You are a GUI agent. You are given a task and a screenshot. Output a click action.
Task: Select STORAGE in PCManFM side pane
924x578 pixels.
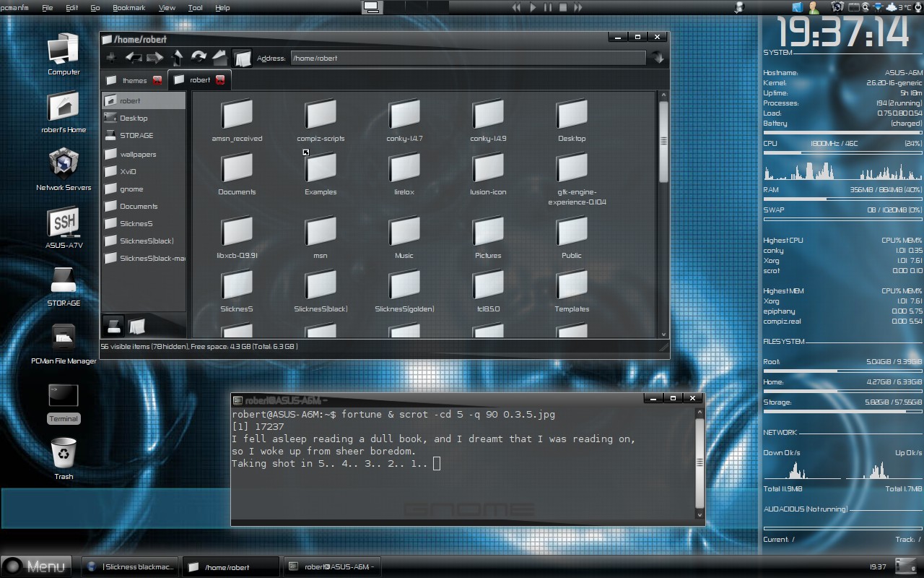pyautogui.click(x=144, y=135)
